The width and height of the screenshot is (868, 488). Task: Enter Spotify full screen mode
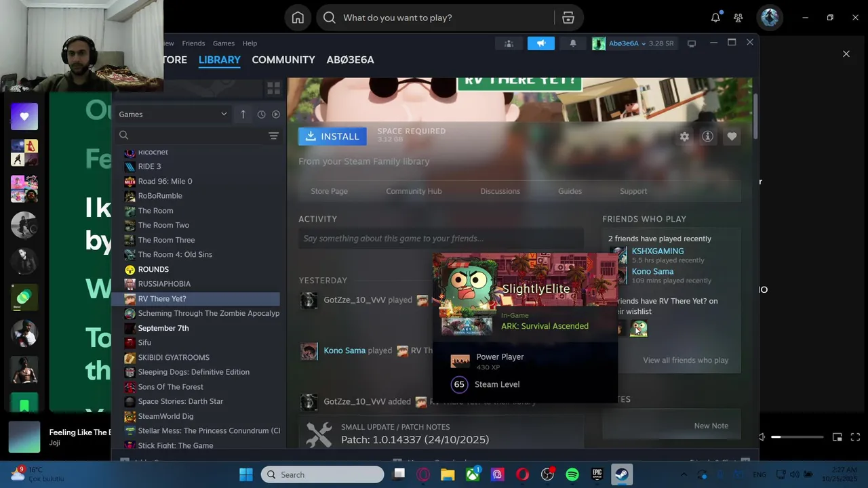pyautogui.click(x=856, y=437)
